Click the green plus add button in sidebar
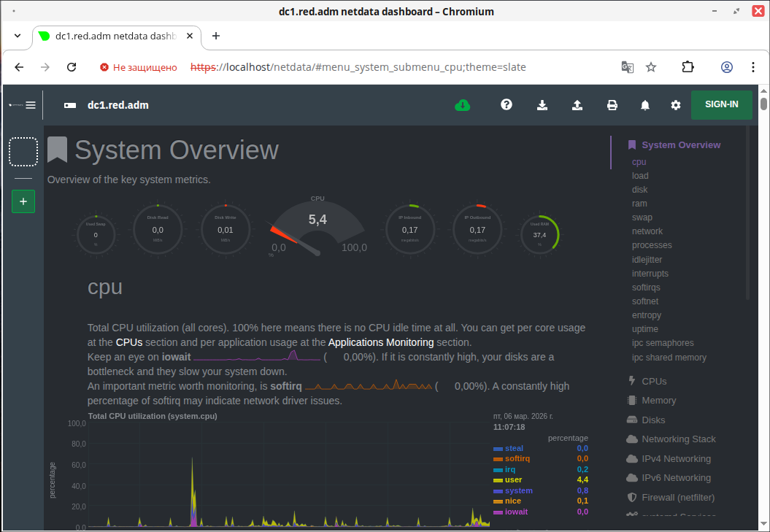Image resolution: width=770 pixels, height=532 pixels. 23,201
